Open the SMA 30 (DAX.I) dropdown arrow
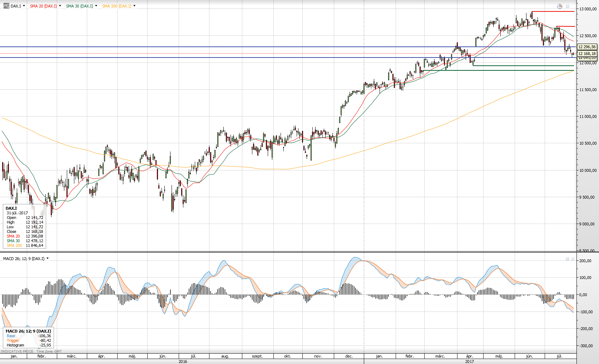599x364 pixels. tap(96, 6)
